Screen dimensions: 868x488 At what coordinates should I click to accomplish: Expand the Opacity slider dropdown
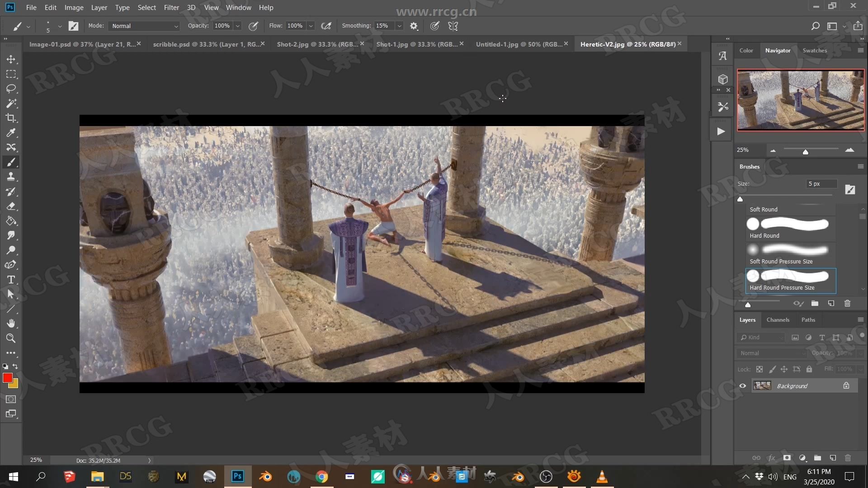coord(238,26)
